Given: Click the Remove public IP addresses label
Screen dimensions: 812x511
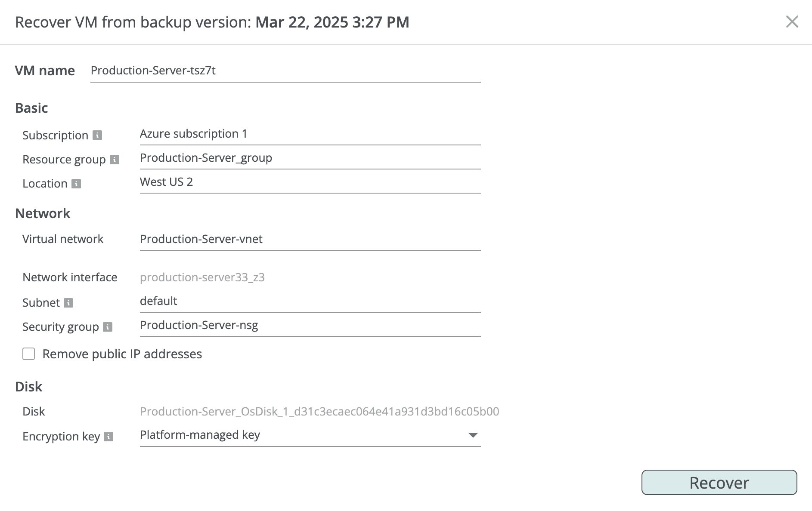Looking at the screenshot, I should (x=122, y=354).
